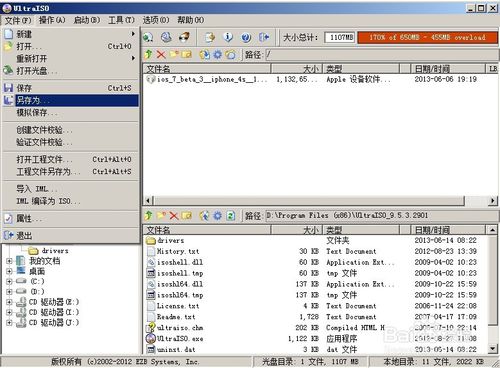Select 打开光盘... menu entry
Screen dimensions: 500x368
[x=71, y=71]
